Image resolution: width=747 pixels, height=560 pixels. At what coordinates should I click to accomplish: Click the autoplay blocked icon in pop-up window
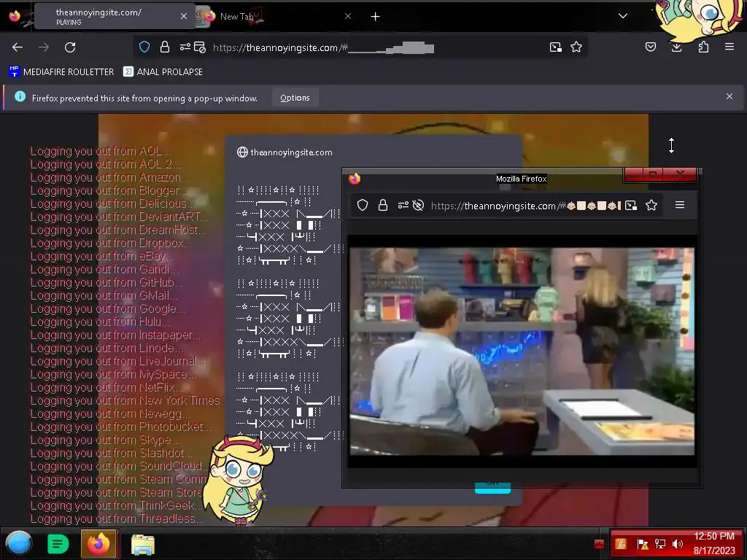pos(418,205)
